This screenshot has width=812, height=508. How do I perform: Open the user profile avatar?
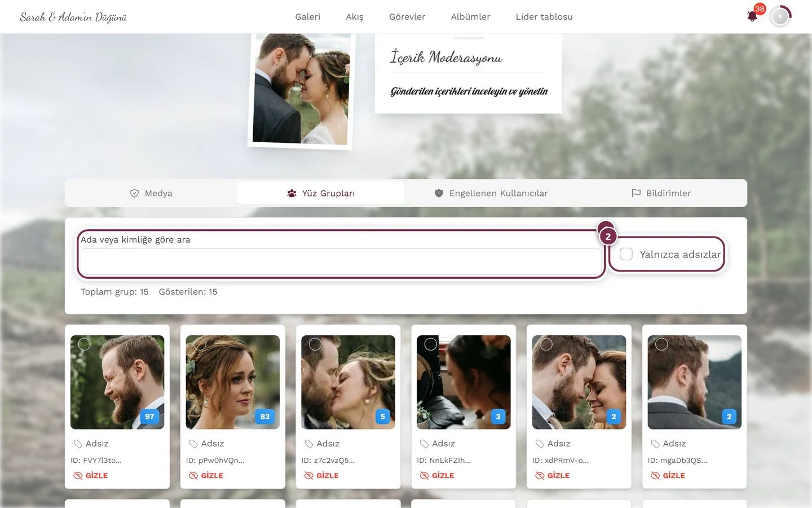tap(780, 16)
